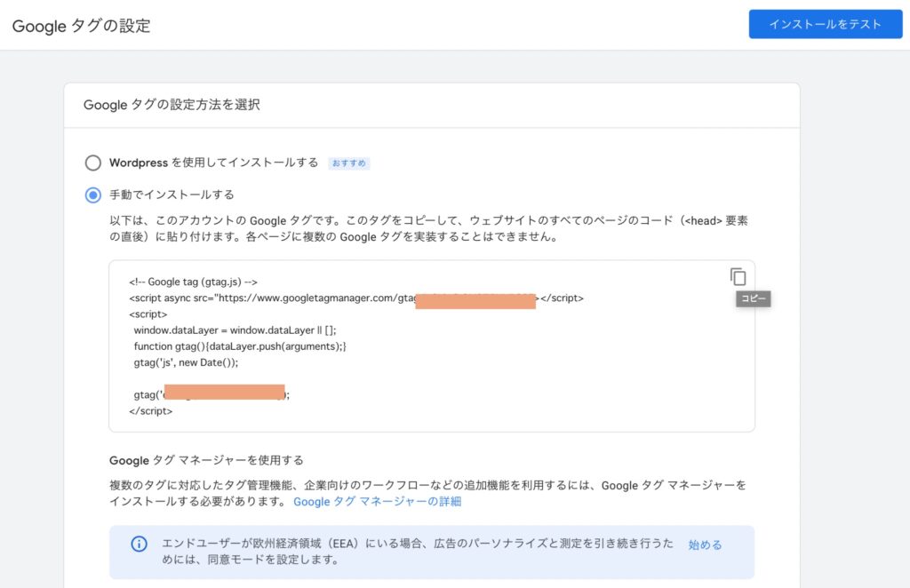Click the script async src code line
The image size is (910, 588).
pyautogui.click(x=356, y=298)
